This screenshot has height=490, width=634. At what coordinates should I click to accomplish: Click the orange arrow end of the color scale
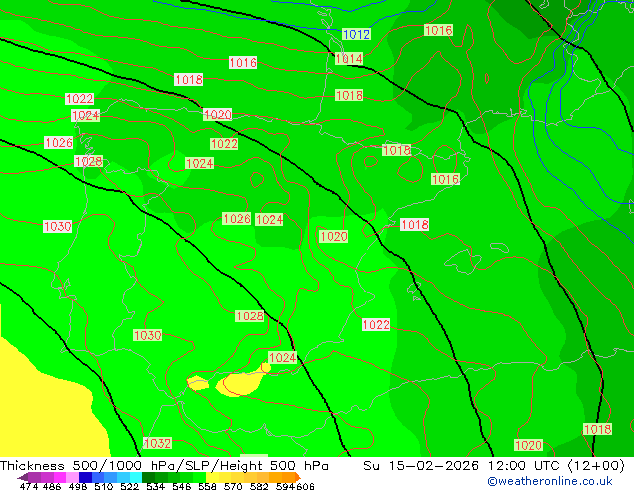298,477
